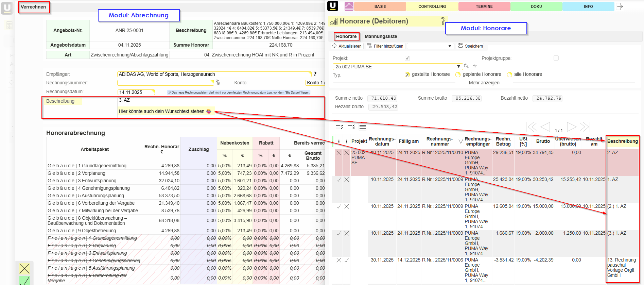
Task: Click the green checkmark confirm icon at bottom left
Action: coord(24,281)
